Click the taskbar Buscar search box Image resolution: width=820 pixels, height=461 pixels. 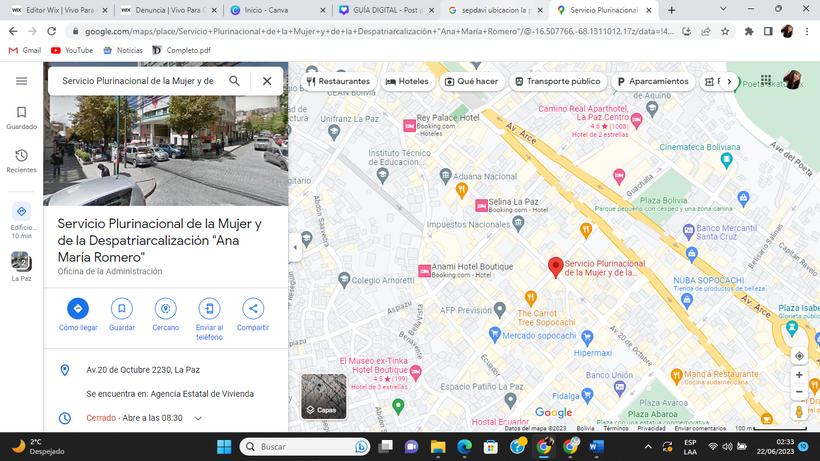click(x=305, y=447)
